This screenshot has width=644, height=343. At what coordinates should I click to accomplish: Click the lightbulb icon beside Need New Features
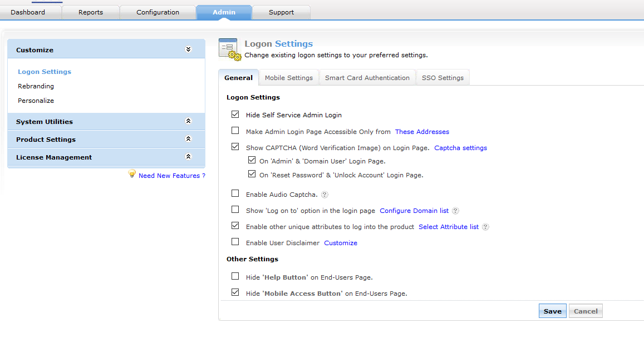coord(132,173)
